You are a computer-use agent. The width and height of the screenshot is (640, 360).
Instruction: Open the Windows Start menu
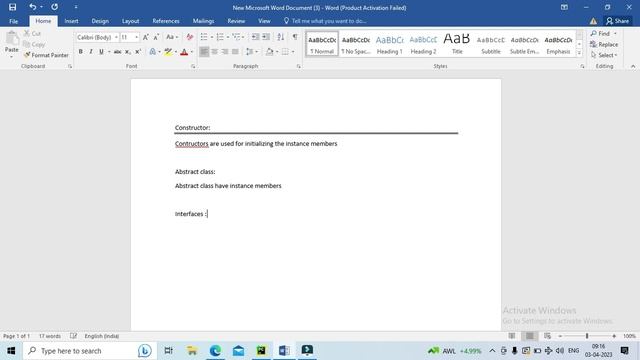[11, 351]
